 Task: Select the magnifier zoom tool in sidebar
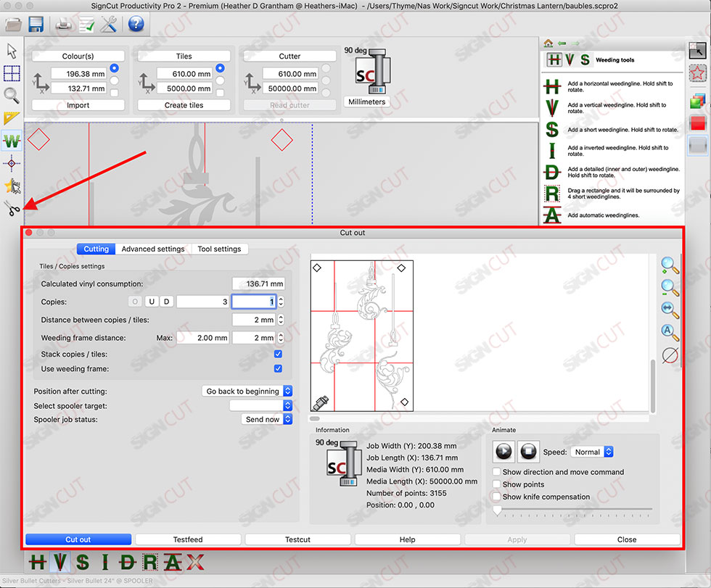(12, 96)
